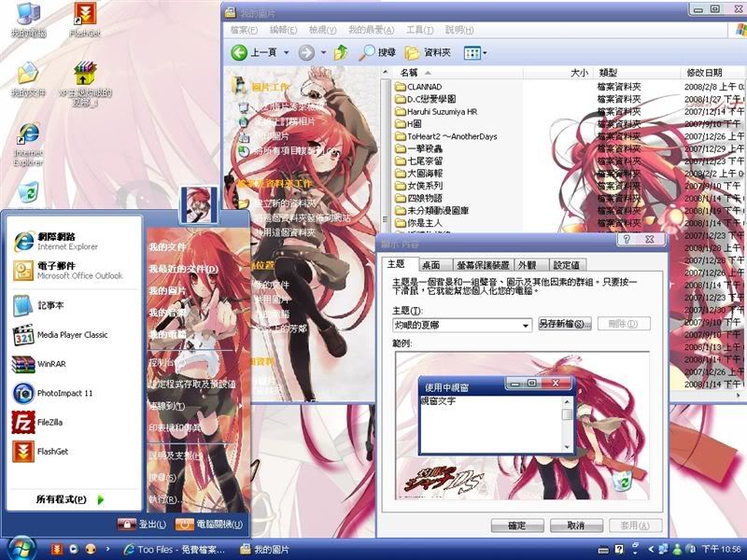Viewport: 747px width, 560px height.
Task: Open the 我的文件 desktop icon
Action: pos(29,79)
